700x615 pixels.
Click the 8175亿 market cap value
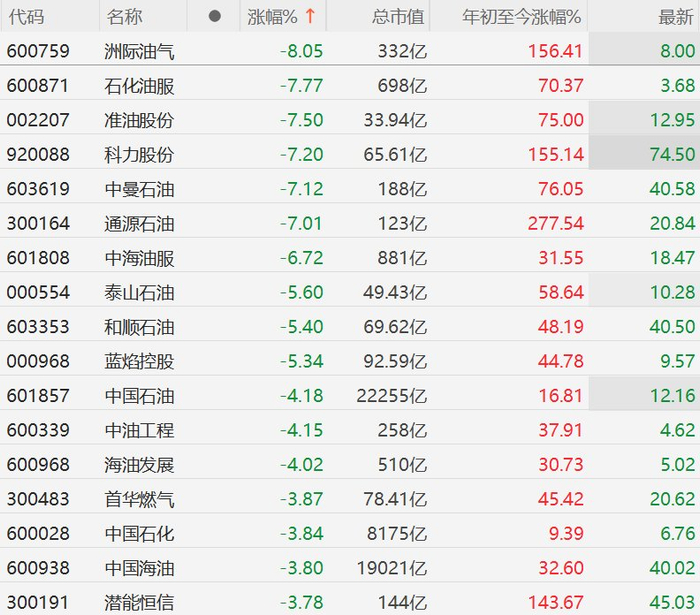pyautogui.click(x=397, y=534)
